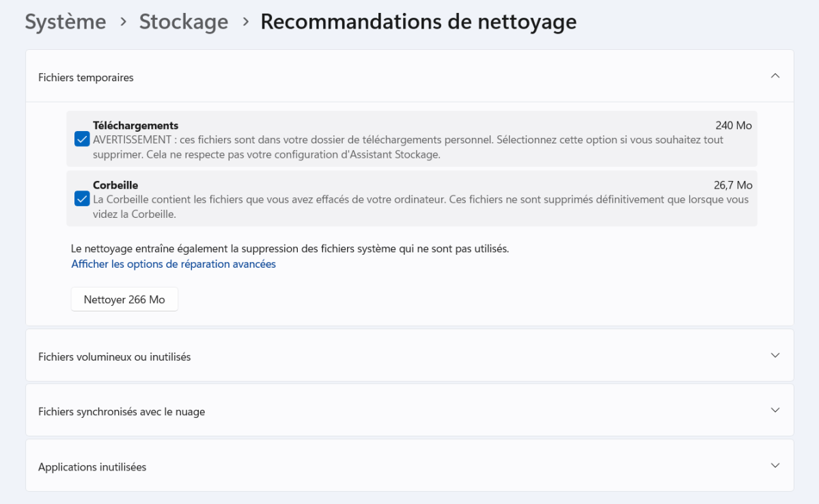Open Afficher les options de réparation avancées

tap(173, 264)
